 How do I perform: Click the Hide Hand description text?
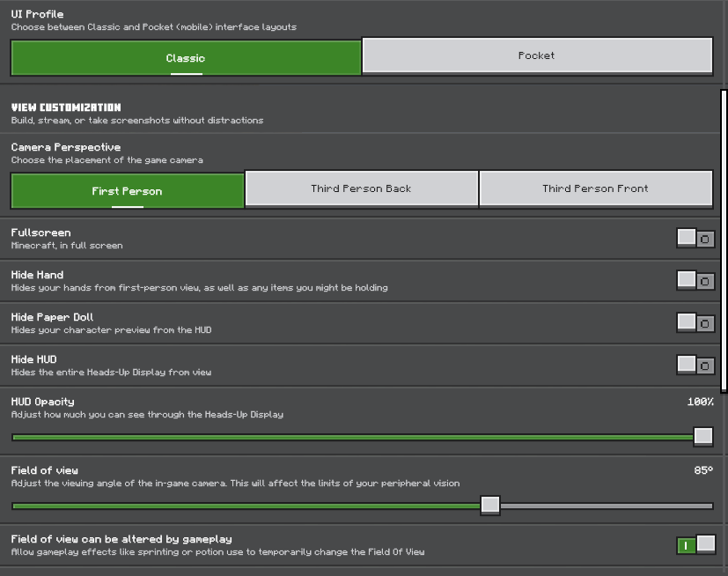click(x=199, y=287)
